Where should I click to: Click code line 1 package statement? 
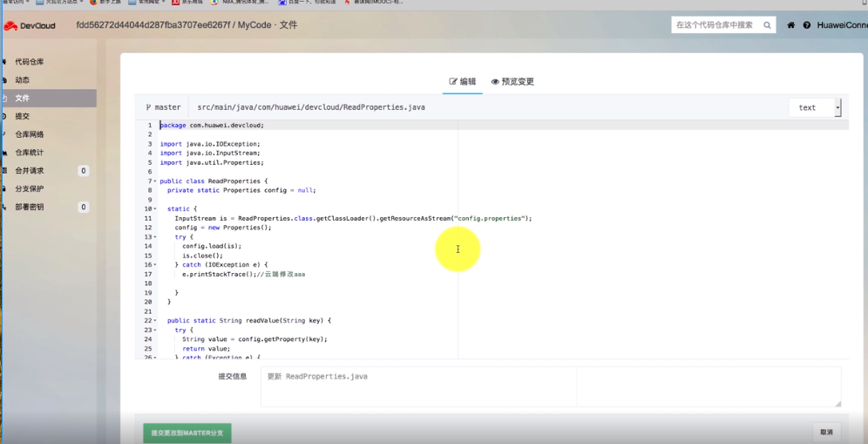point(212,126)
